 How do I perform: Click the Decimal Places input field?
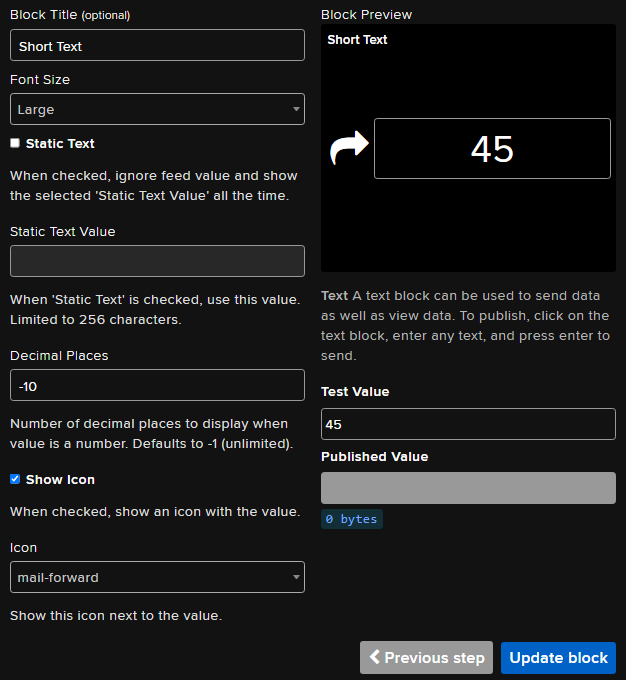coord(157,385)
